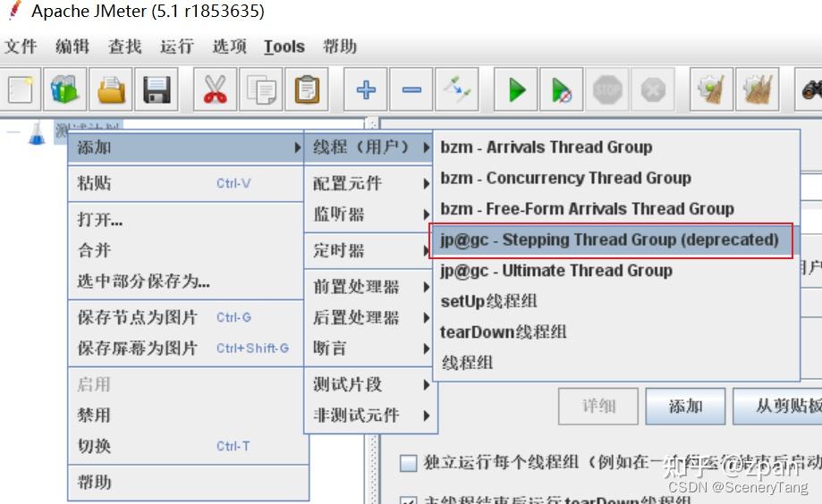Choose 打开... from context menu
The image size is (822, 504).
pyautogui.click(x=186, y=220)
